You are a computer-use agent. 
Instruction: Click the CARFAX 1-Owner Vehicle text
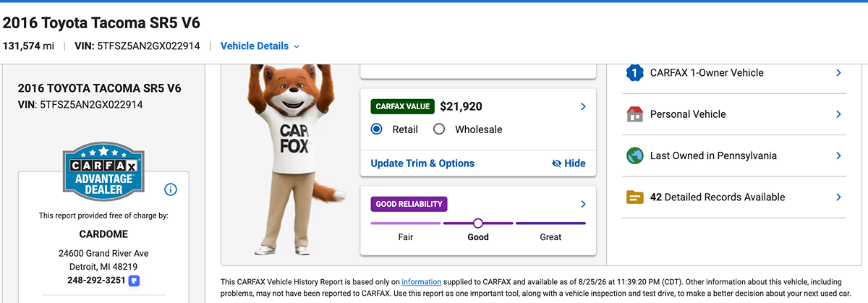(x=707, y=72)
